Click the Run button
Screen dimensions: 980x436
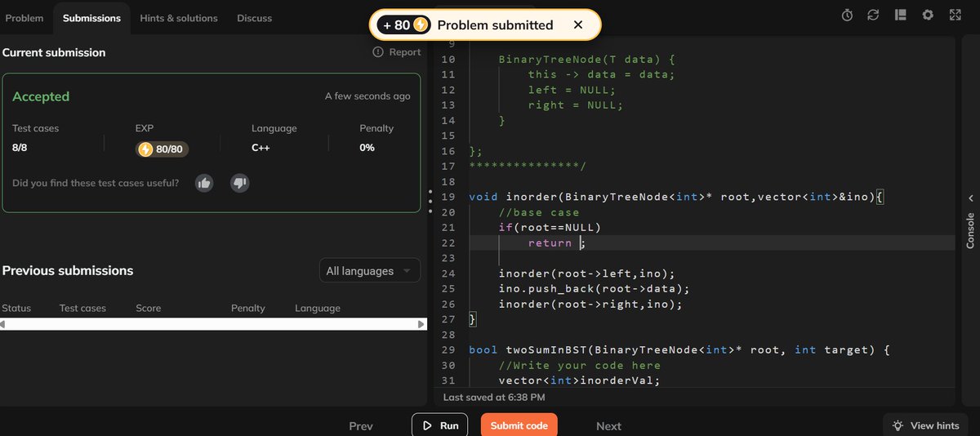(x=439, y=425)
